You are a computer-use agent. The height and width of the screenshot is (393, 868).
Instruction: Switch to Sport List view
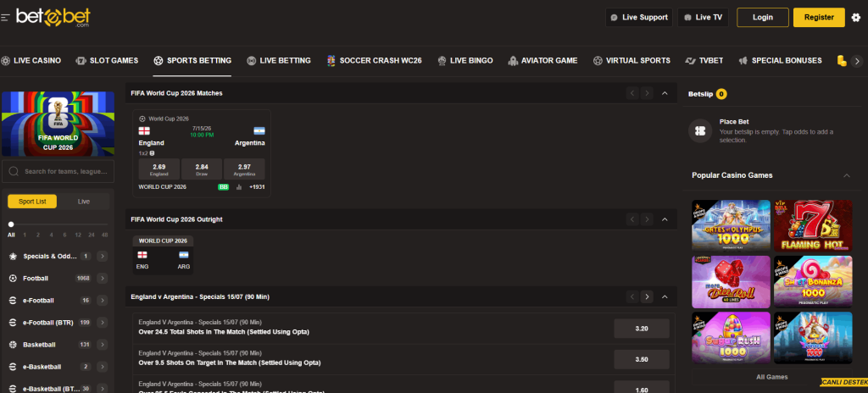coord(32,202)
